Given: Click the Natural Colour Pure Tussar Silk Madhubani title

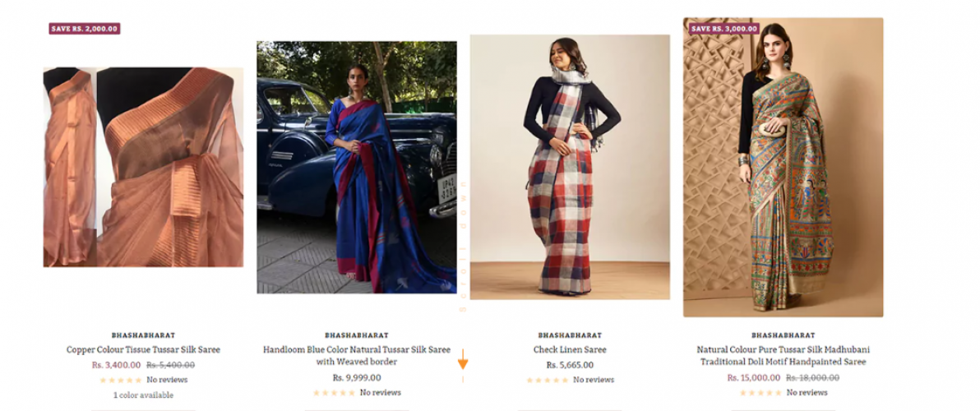Looking at the screenshot, I should pos(784,356).
